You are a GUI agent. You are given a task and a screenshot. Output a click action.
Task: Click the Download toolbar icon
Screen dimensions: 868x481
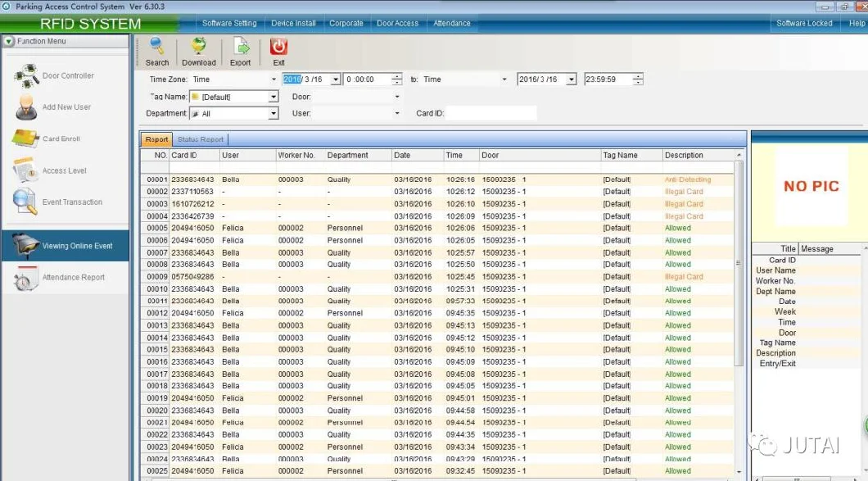tap(199, 46)
